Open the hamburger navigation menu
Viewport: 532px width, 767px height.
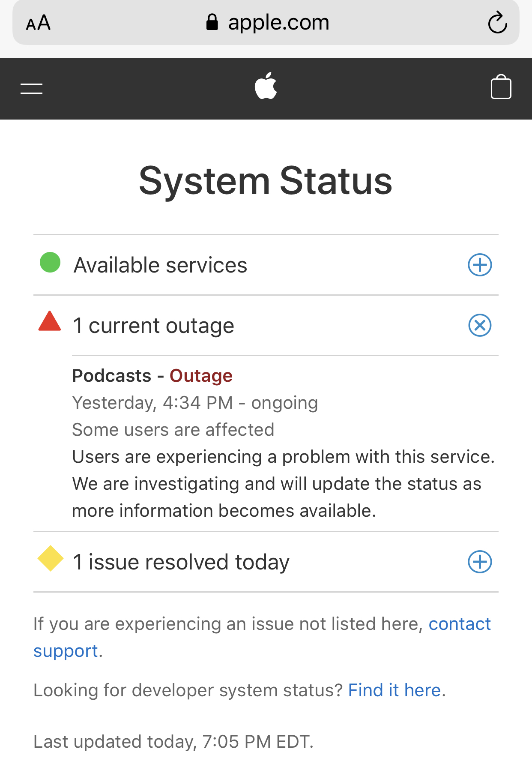coord(31,89)
